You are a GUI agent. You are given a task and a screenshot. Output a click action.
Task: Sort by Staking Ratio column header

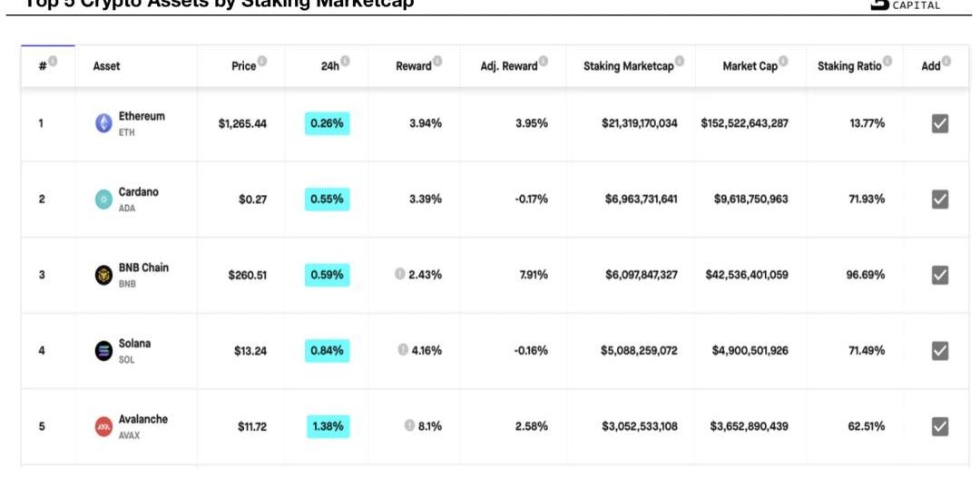click(849, 66)
